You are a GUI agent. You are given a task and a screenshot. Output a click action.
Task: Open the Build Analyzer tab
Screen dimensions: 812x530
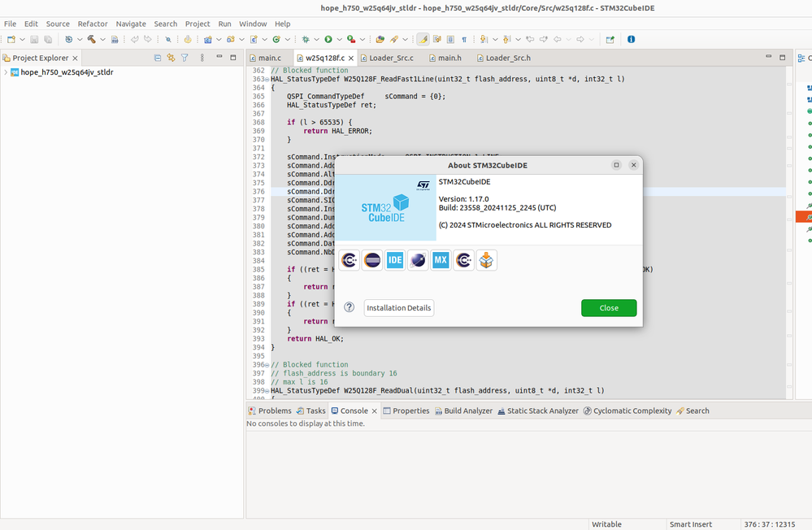(x=463, y=411)
